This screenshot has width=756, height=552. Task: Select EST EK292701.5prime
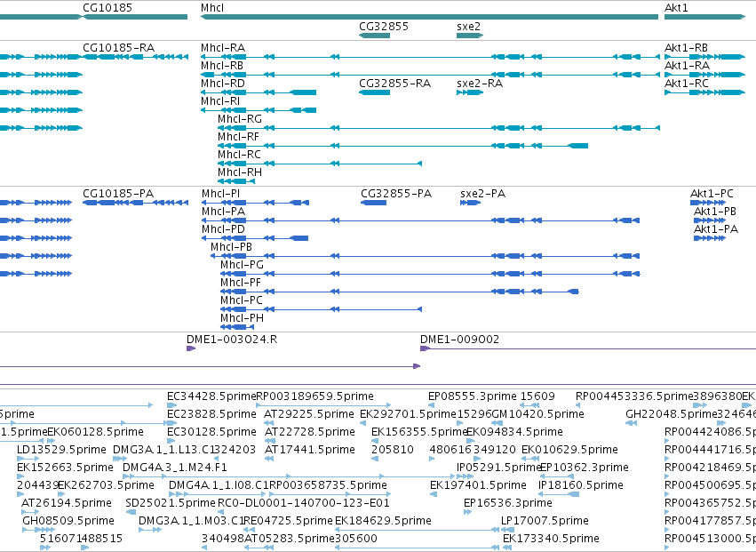click(x=363, y=423)
